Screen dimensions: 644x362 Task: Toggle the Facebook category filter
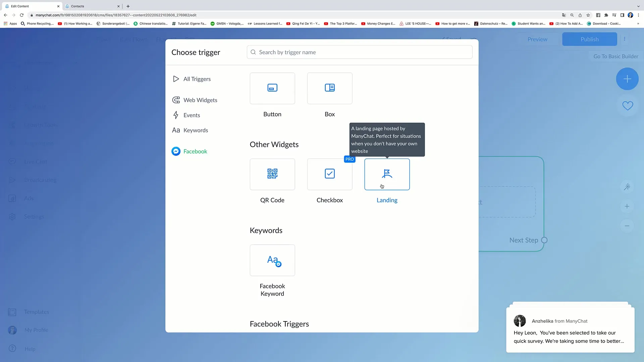(x=195, y=151)
